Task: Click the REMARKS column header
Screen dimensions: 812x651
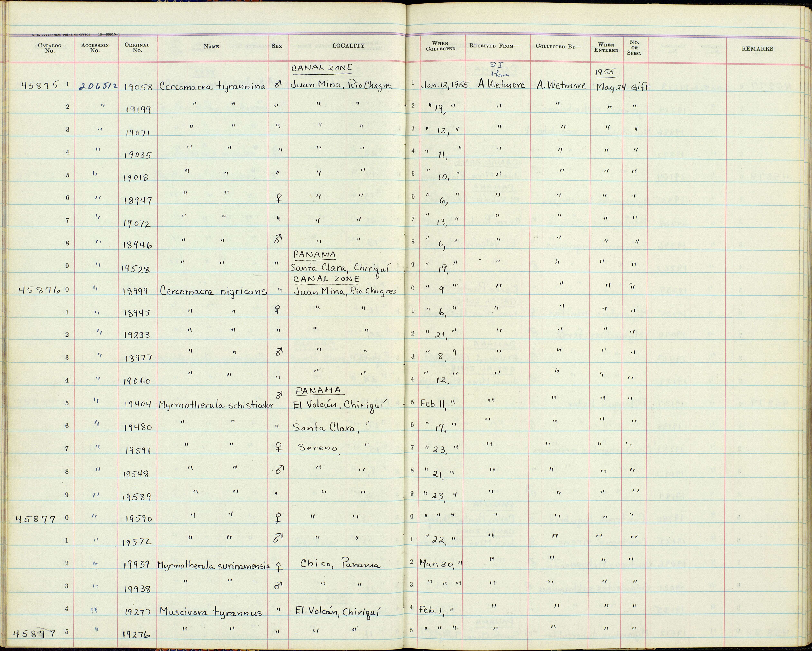Action: pyautogui.click(x=757, y=49)
